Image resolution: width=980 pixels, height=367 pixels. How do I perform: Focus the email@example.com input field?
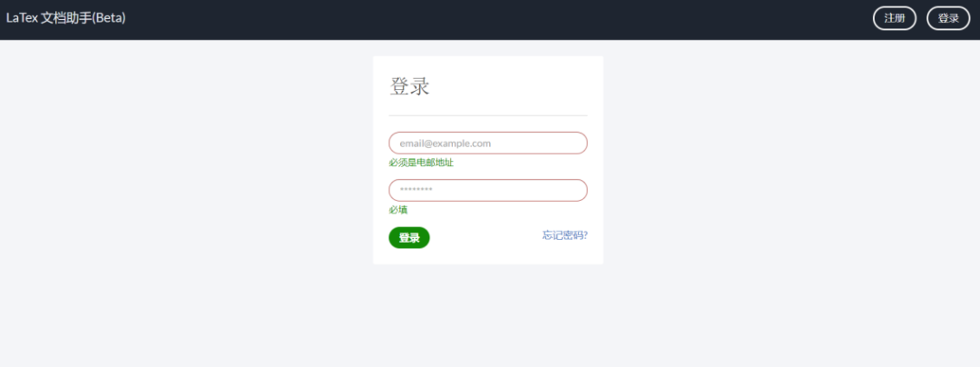(x=488, y=144)
